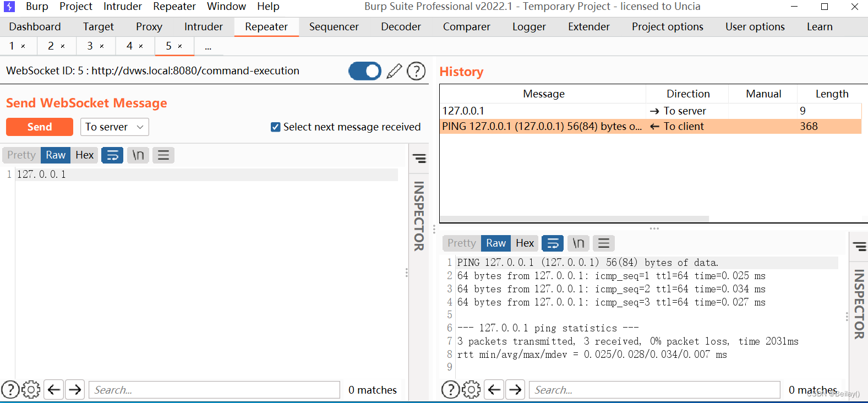868x403 pixels.
Task: Open search help in request editor
Action: pos(10,390)
